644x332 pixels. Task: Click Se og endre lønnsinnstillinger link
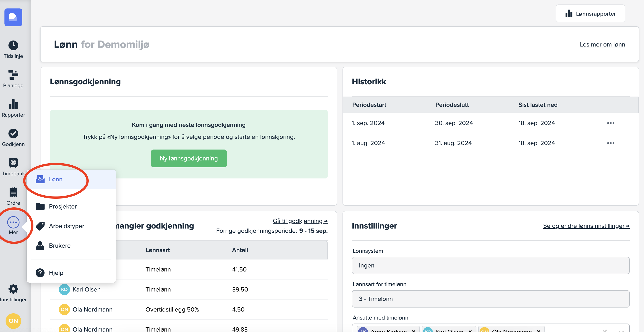click(x=586, y=226)
